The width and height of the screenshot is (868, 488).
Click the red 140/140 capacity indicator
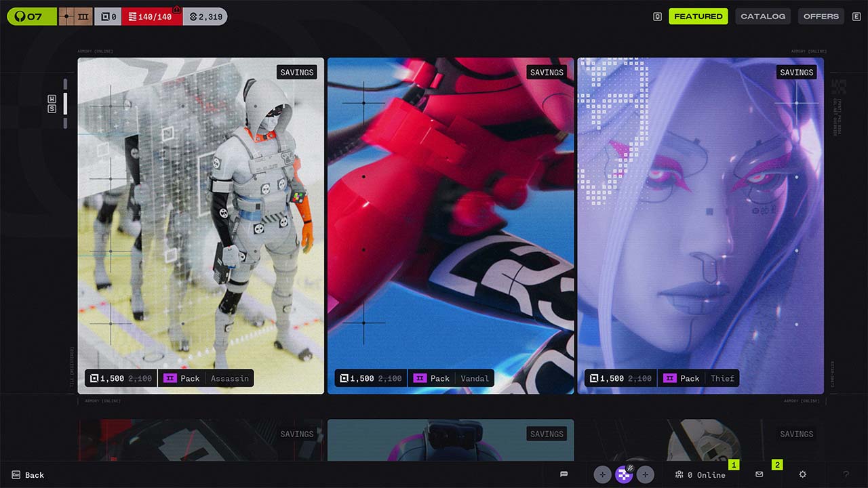click(x=151, y=16)
